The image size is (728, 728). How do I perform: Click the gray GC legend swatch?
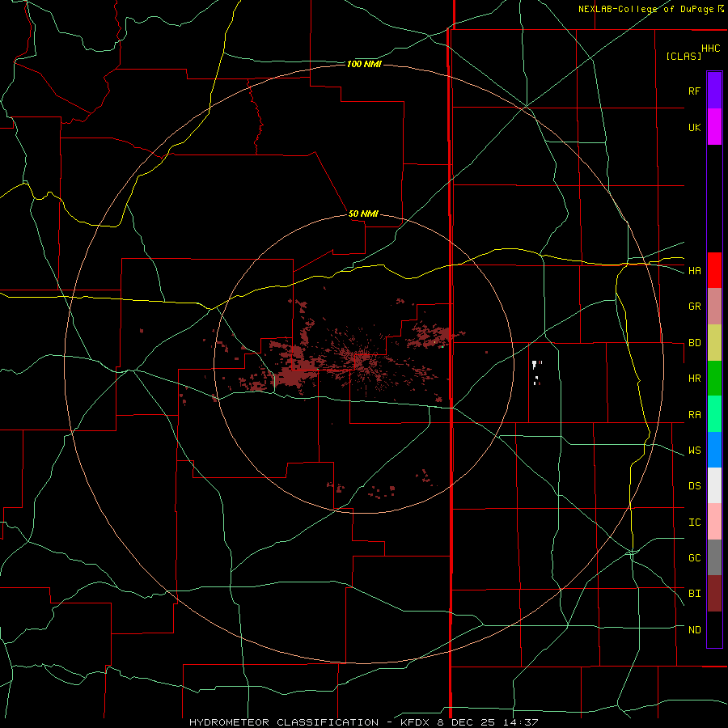pos(714,557)
